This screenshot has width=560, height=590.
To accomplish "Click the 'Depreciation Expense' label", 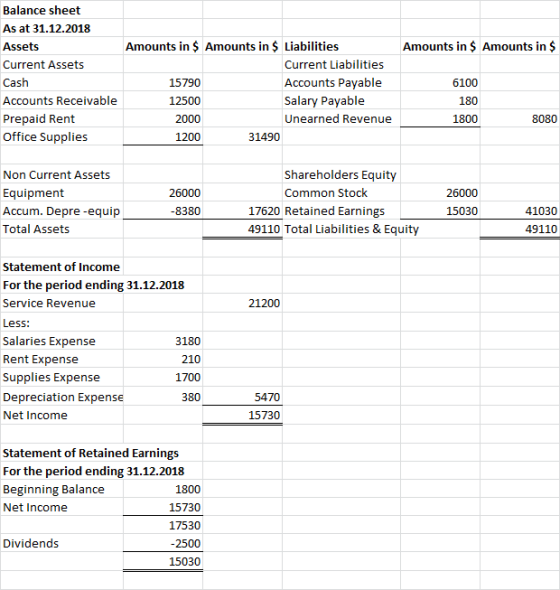I will (x=63, y=397).
